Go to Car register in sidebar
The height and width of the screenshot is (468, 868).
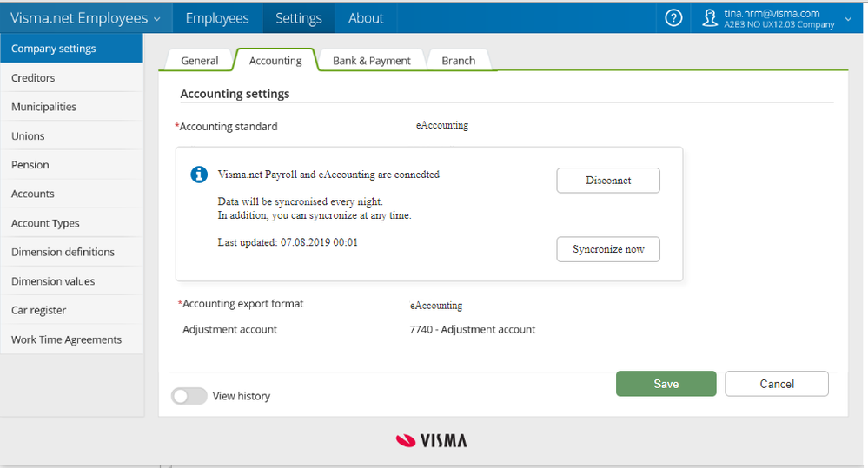[71, 310]
